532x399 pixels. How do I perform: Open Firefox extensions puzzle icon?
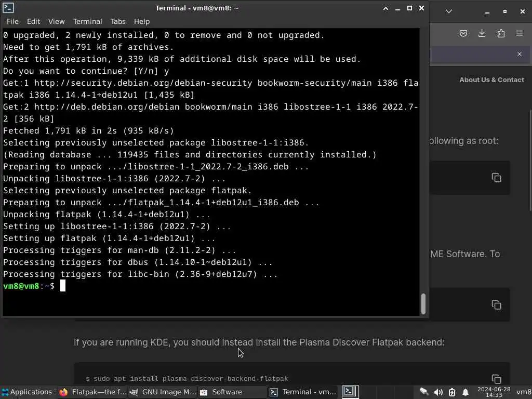click(x=501, y=33)
